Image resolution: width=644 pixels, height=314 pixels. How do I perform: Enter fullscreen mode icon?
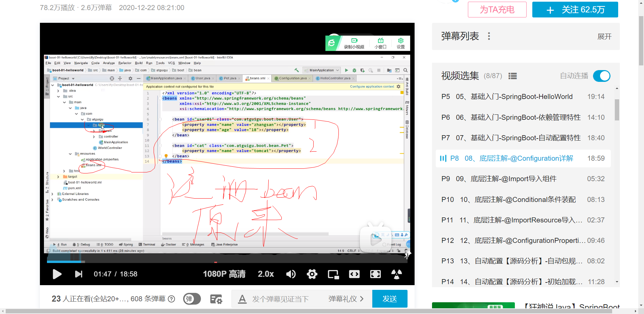pyautogui.click(x=375, y=274)
